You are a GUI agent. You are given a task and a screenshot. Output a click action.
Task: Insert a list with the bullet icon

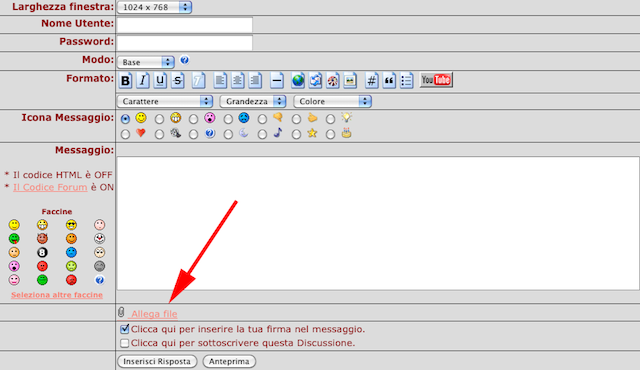407,80
